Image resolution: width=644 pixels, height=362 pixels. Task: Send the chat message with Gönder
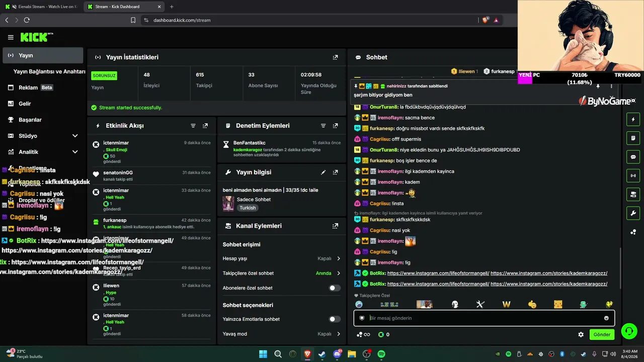(602, 334)
